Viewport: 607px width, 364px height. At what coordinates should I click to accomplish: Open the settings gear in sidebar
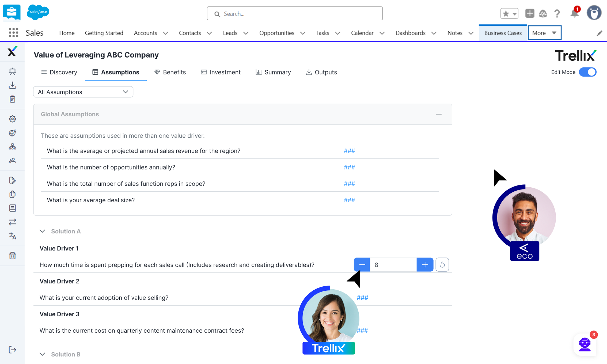12,119
